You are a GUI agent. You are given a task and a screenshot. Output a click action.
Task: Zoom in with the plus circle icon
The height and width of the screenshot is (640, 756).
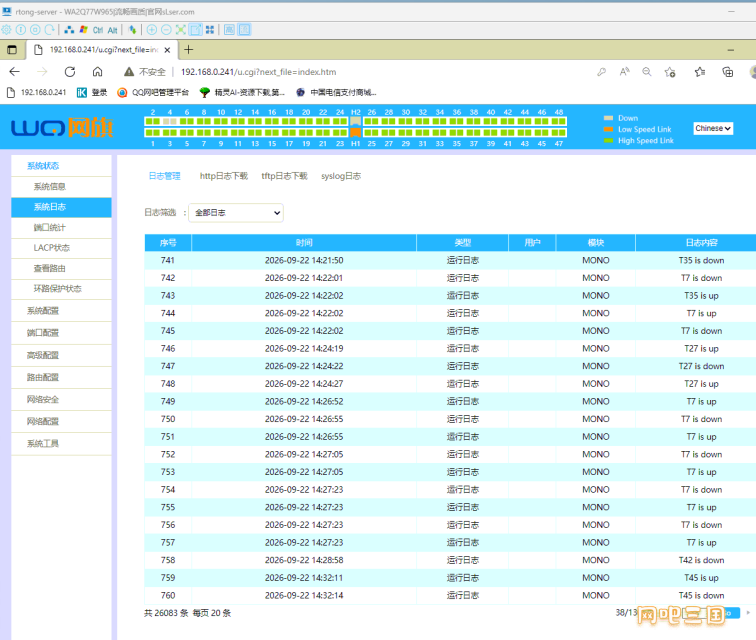pyautogui.click(x=151, y=30)
